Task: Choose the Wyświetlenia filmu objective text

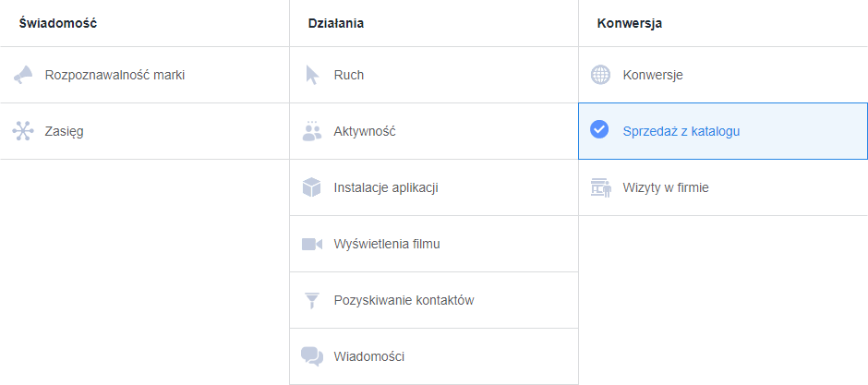Action: click(x=387, y=244)
